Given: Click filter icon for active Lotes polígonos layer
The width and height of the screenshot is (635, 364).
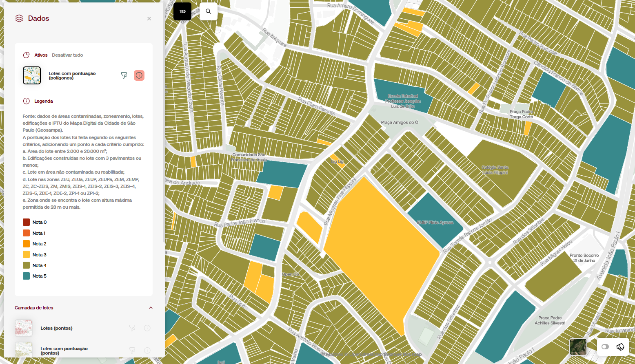Looking at the screenshot, I should (124, 75).
